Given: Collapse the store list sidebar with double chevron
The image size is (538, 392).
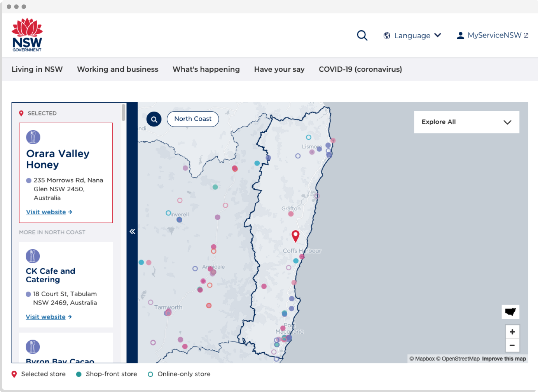Looking at the screenshot, I should tap(132, 231).
